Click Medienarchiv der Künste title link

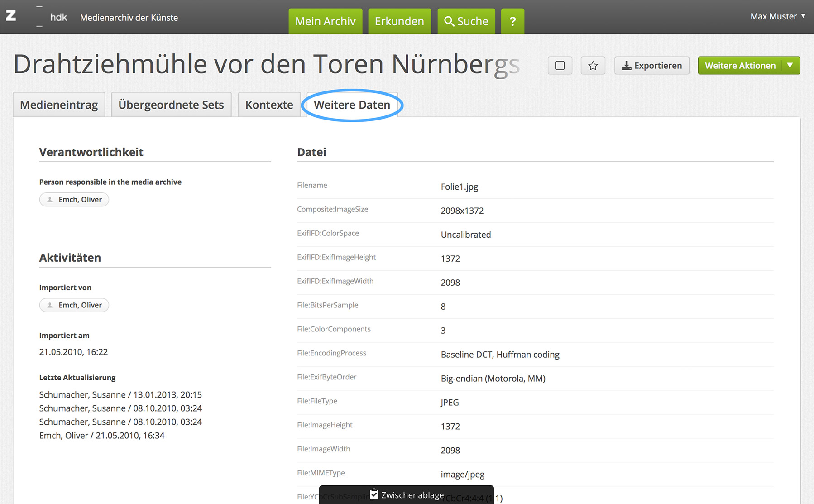coord(129,18)
